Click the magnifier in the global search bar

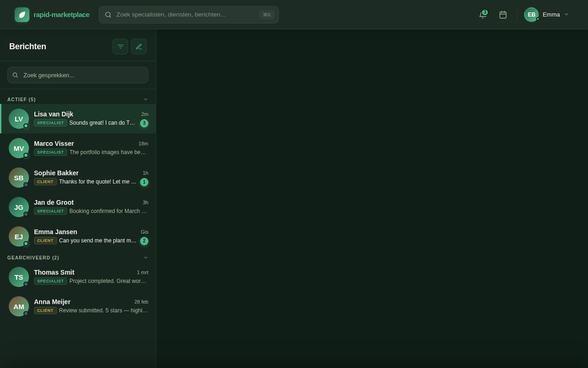click(108, 15)
